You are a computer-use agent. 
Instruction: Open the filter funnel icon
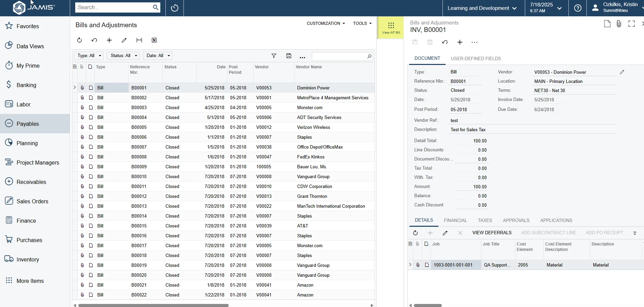(274, 56)
